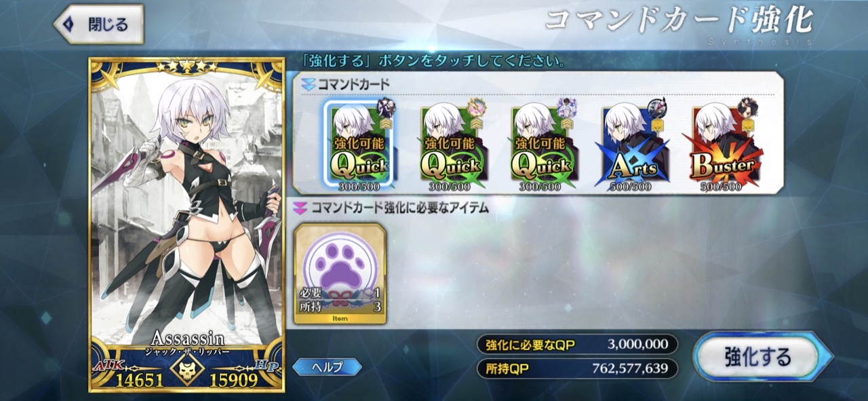This screenshot has width=868, height=401.
Task: Collapse the コマンドカード section arrow
Action: (x=308, y=85)
